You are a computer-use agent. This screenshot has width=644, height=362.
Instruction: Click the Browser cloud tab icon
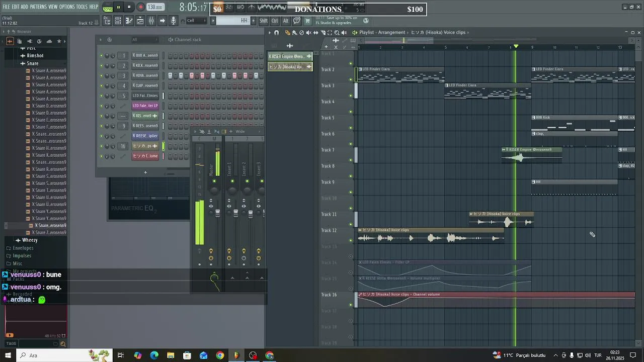pos(49,41)
